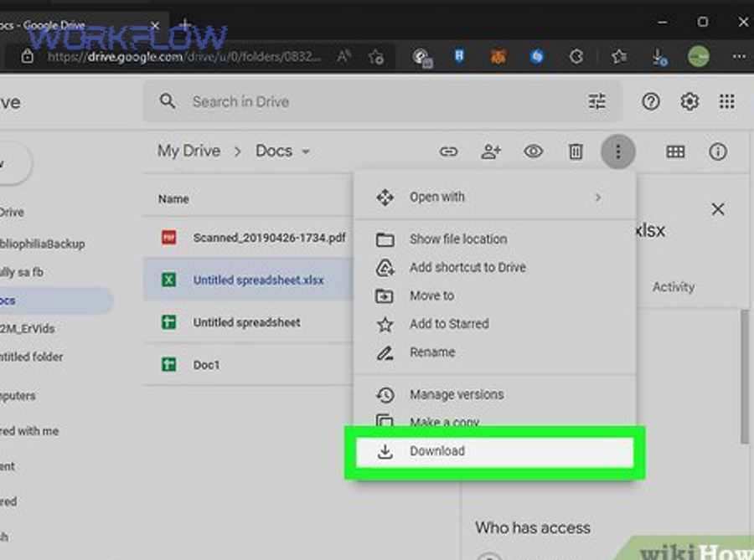The image size is (754, 560).
Task: Click the Preview eye icon
Action: 533,152
